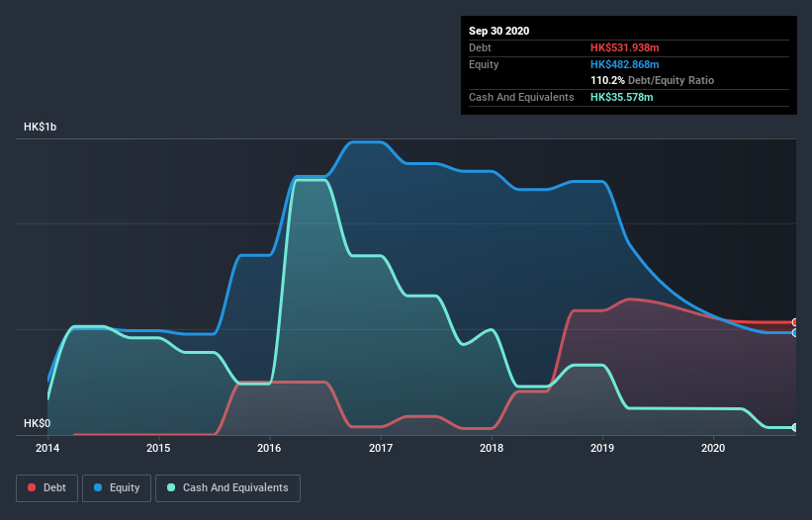Click the Equity row label in tooltip

point(484,64)
